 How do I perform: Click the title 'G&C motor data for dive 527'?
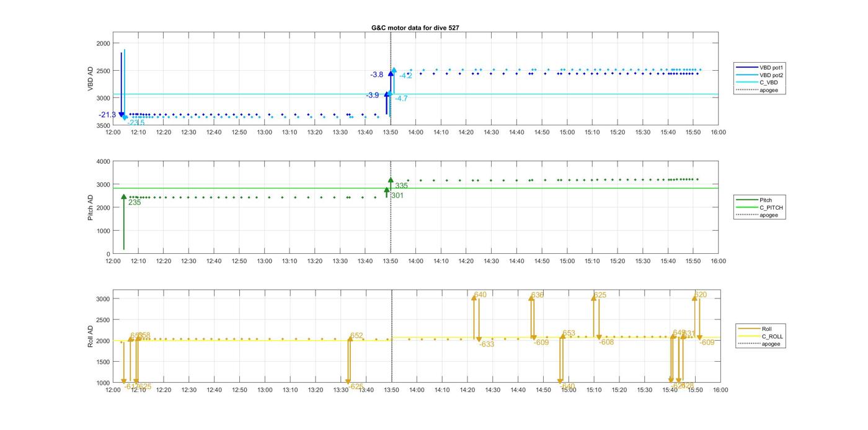[415, 28]
